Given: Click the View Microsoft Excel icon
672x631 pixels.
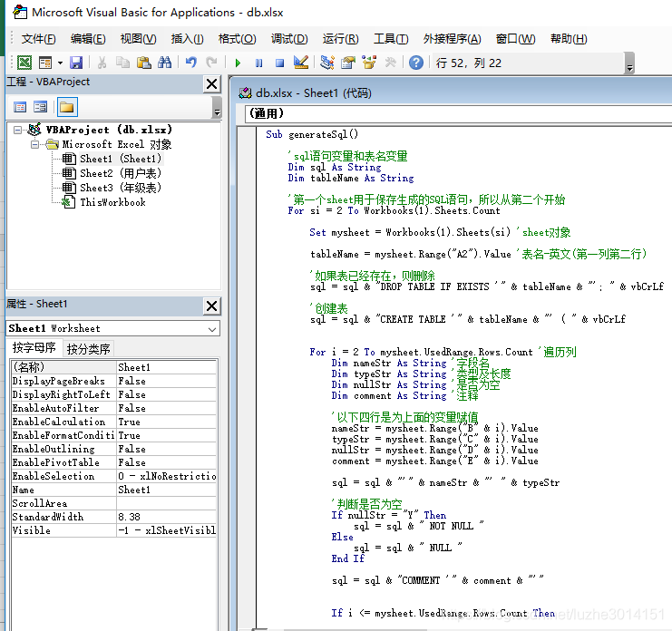Looking at the screenshot, I should click(x=24, y=63).
